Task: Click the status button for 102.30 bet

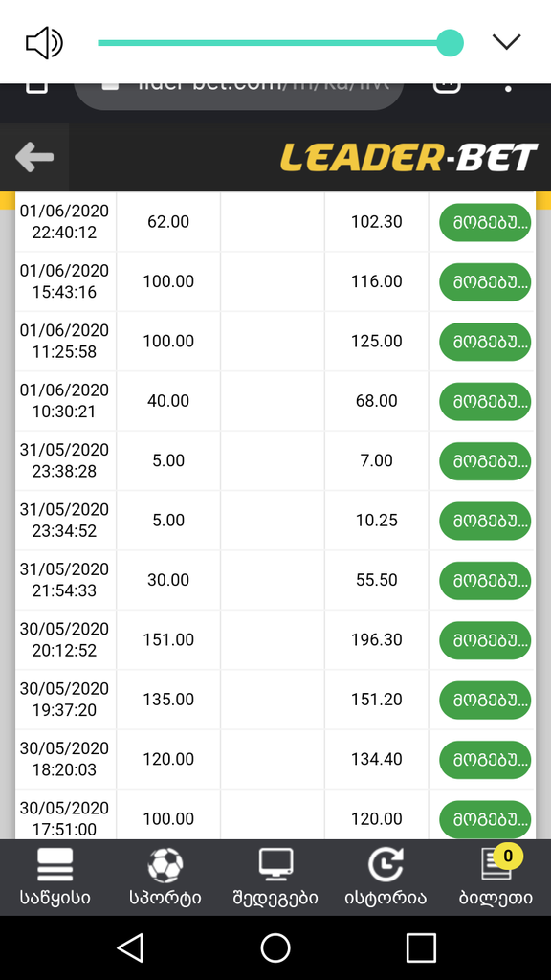Action: [485, 222]
